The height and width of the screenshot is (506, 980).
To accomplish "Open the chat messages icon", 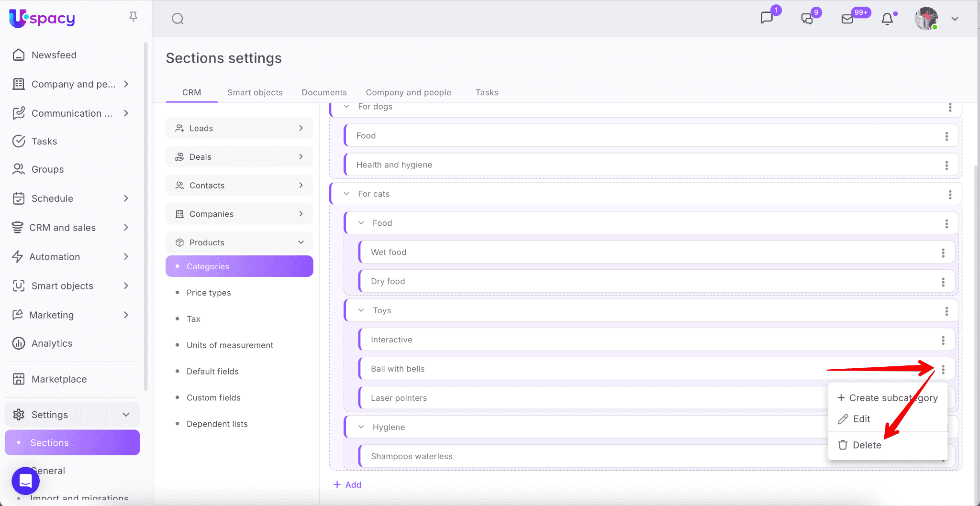I will click(767, 18).
